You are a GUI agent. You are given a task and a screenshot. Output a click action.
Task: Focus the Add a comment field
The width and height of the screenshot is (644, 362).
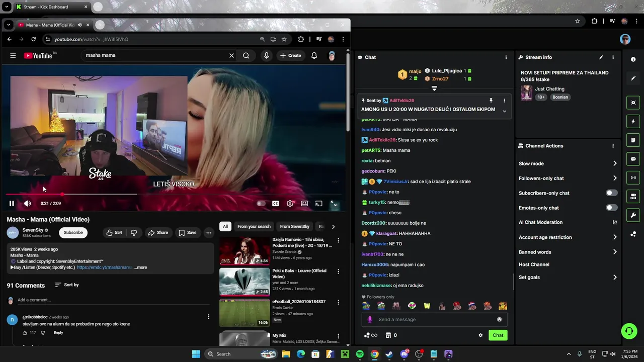tap(113, 300)
